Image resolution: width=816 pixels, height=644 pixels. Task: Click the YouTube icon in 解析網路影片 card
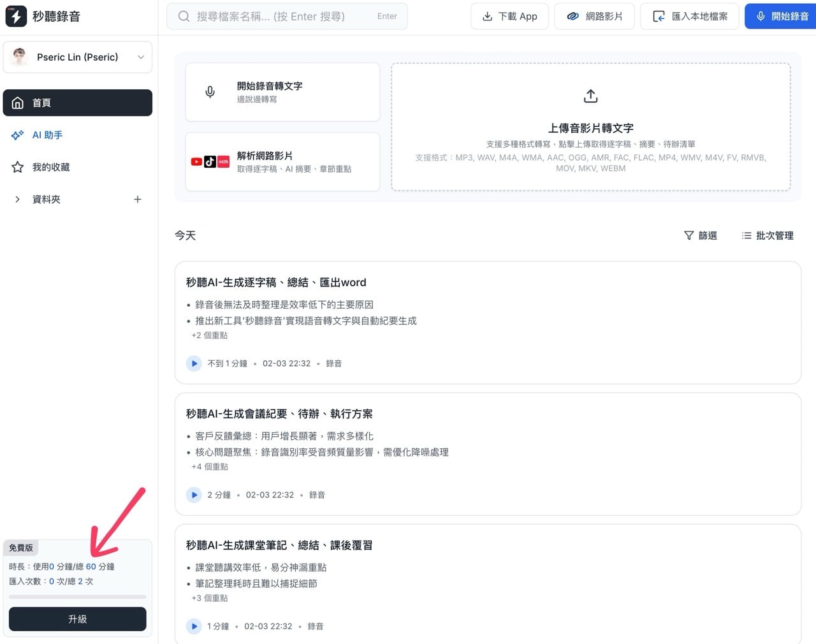point(196,161)
